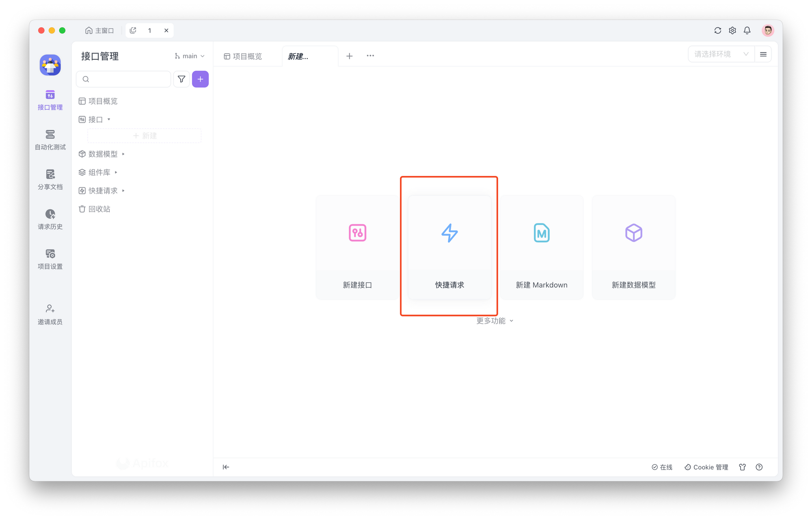Open the main branch dropdown
The image size is (812, 520).
click(x=190, y=56)
